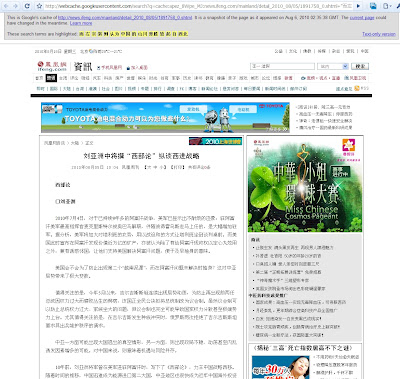Viewport: 400px width, 379px height.
Task: Click the go arrow beside the address bar
Action: [358, 6]
